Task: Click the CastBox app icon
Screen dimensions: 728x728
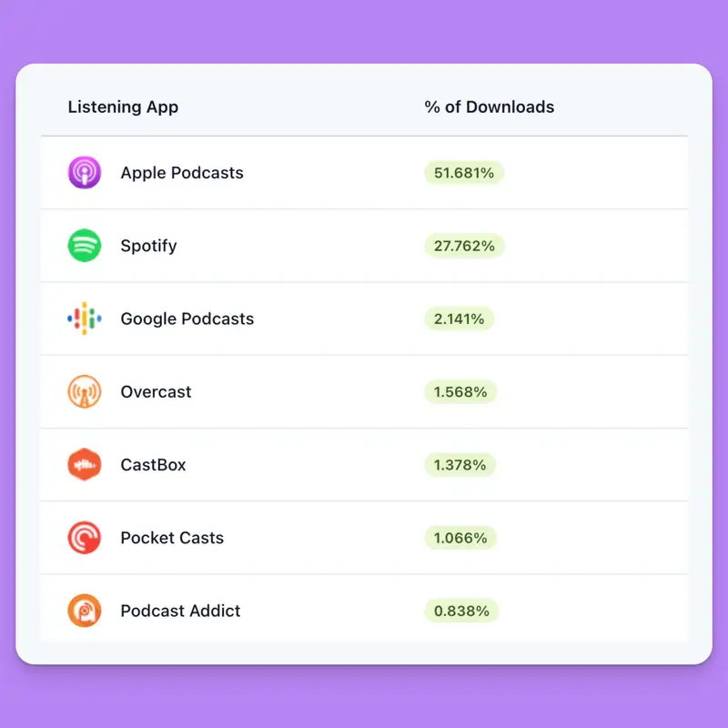Action: click(x=85, y=465)
